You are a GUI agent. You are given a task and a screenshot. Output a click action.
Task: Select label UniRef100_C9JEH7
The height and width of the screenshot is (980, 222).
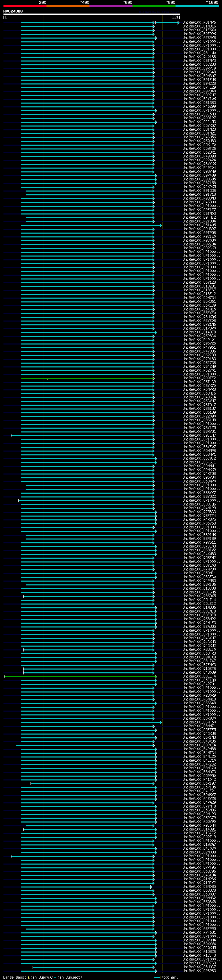click(199, 435)
